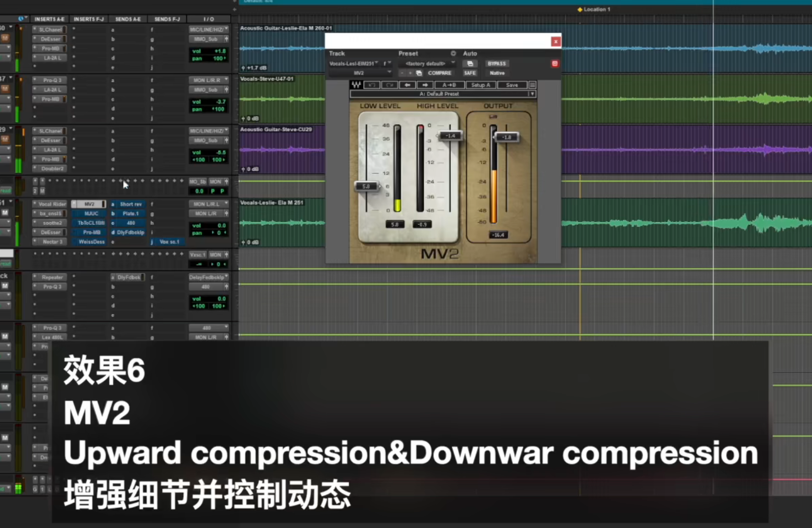Click the Save button in Waves toolbar
Viewport: 812px width, 528px height.
[x=512, y=85]
